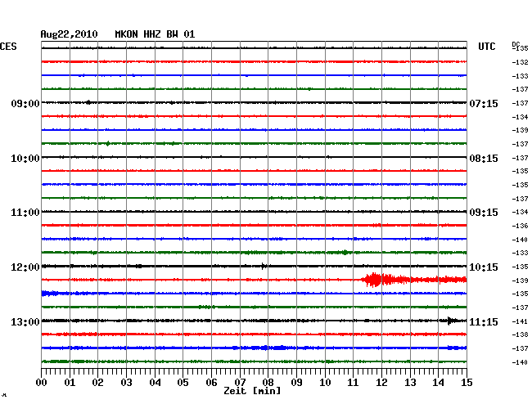Click the UTC column header
Screen dimensions: 532x404
click(x=486, y=47)
